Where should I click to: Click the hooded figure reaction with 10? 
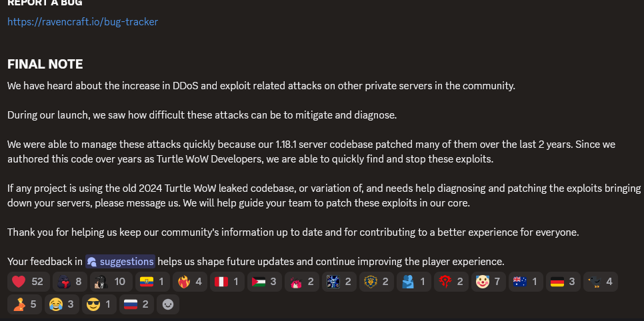(x=111, y=282)
